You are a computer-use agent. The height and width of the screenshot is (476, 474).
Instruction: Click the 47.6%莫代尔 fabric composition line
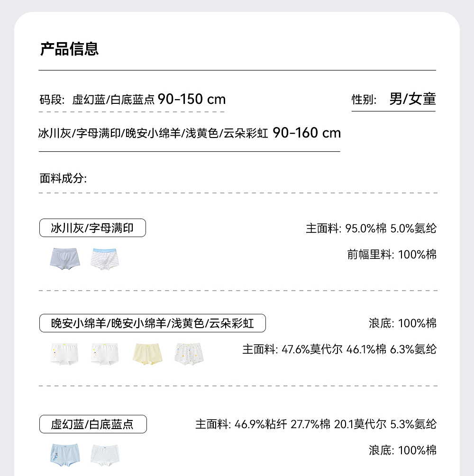tap(339, 350)
